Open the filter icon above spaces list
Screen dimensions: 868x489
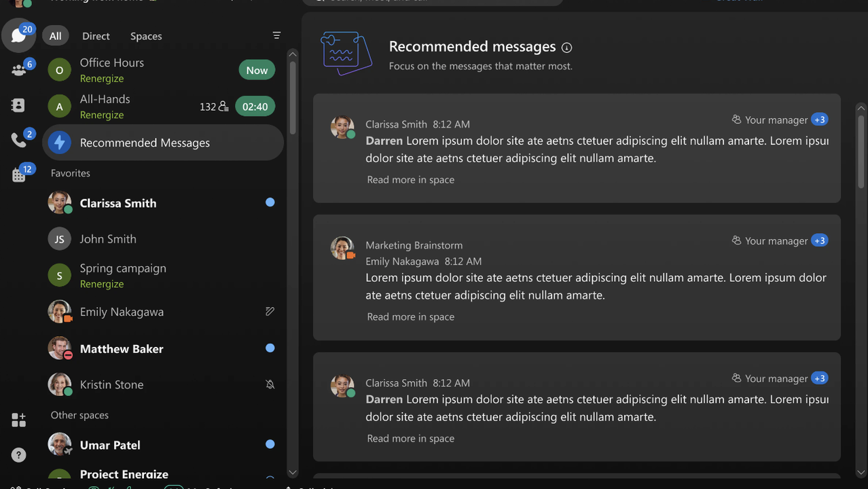[x=276, y=35]
